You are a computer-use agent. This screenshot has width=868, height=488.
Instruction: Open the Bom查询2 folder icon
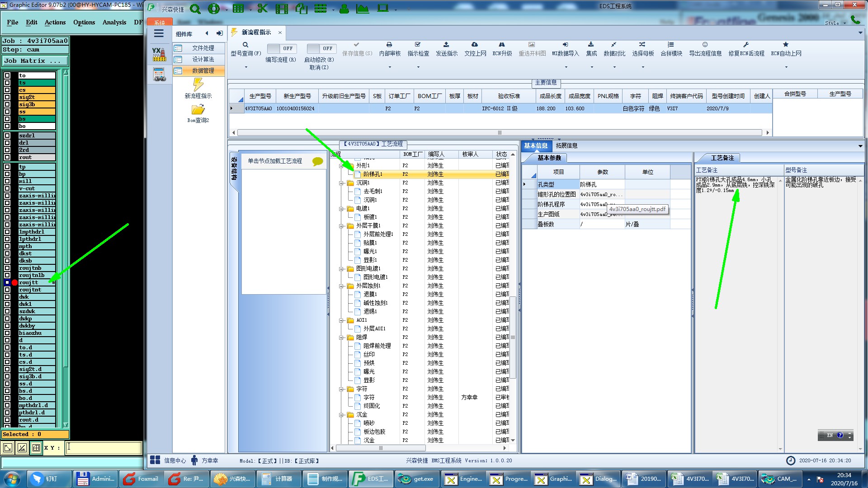click(x=198, y=110)
